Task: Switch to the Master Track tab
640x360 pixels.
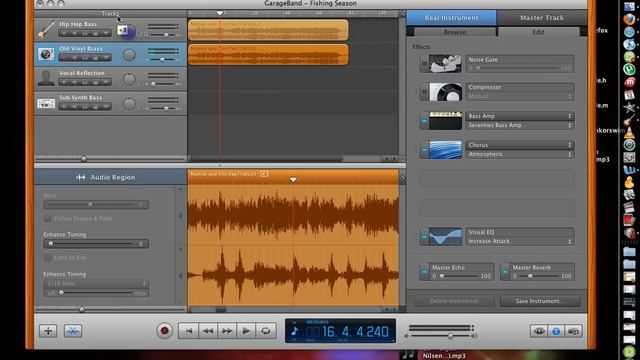Action: pos(542,18)
